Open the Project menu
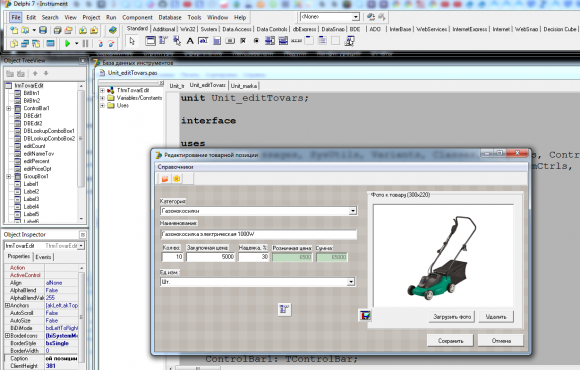580x370 pixels. click(91, 17)
